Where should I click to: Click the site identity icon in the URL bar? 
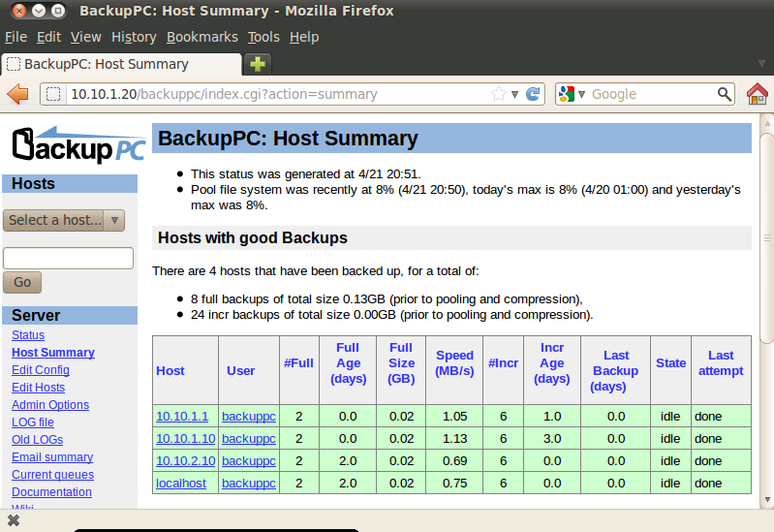[53, 94]
